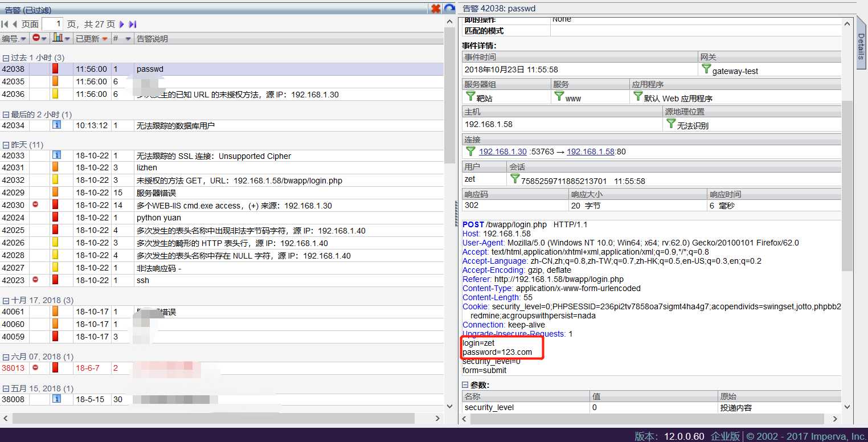Jump to last page of alerts

point(133,24)
